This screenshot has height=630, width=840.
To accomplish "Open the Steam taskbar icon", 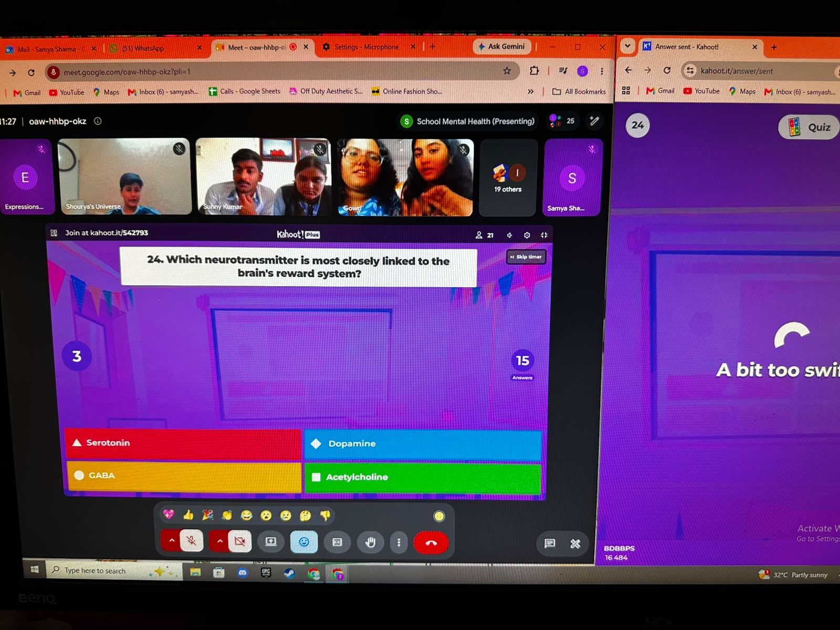I will (289, 573).
